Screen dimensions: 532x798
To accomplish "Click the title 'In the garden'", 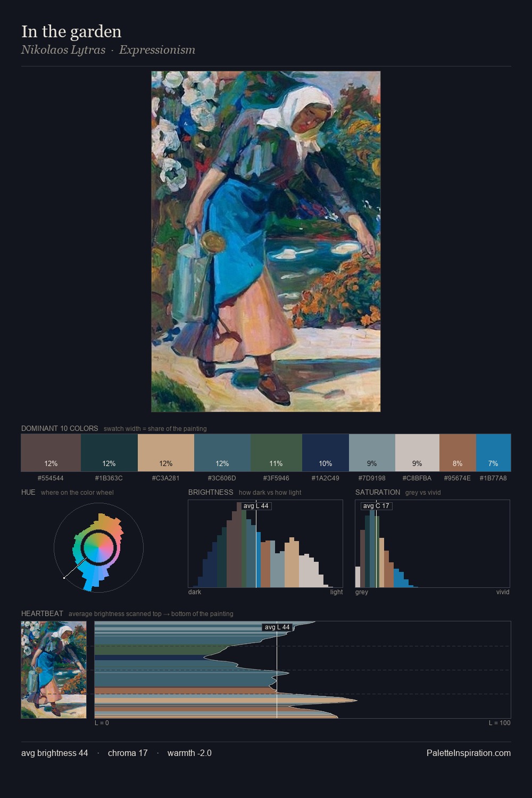I will point(71,31).
